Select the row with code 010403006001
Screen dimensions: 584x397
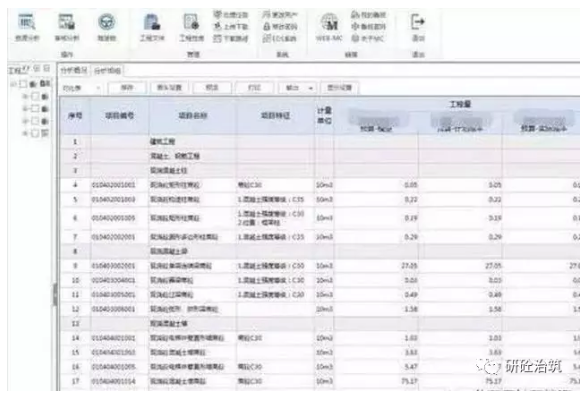[320, 309]
